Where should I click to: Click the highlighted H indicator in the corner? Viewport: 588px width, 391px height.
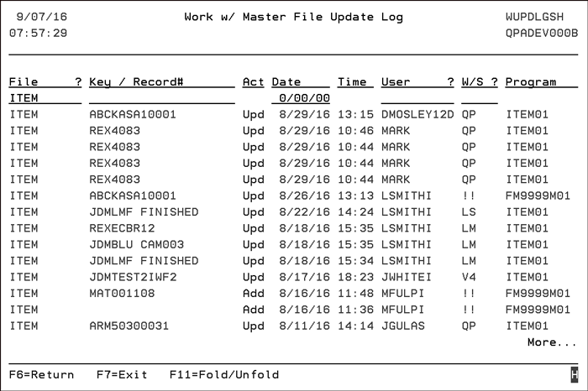pos(574,375)
